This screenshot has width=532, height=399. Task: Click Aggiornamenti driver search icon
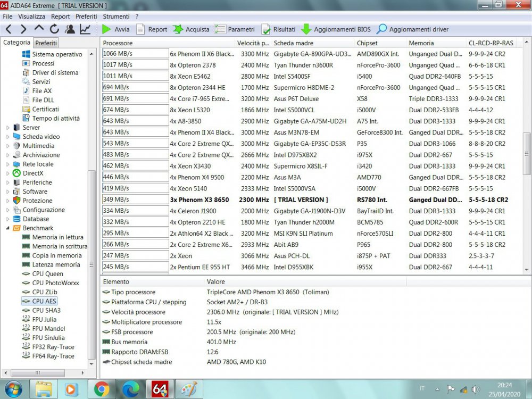[x=382, y=29]
